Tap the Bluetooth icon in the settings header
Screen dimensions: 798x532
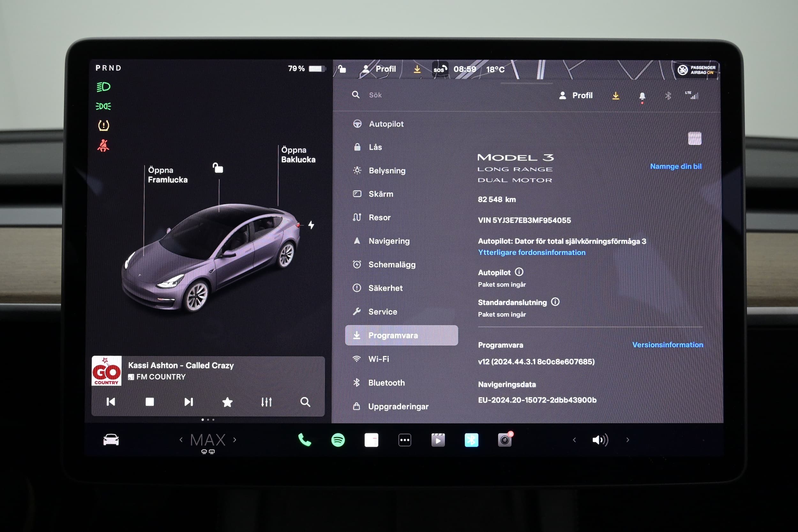point(668,96)
